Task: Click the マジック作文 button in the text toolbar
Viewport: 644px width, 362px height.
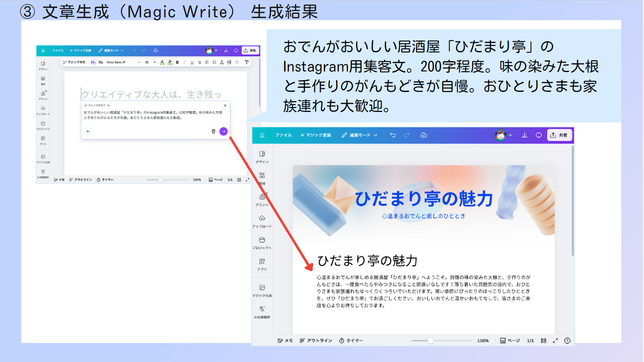Action: pos(74,62)
